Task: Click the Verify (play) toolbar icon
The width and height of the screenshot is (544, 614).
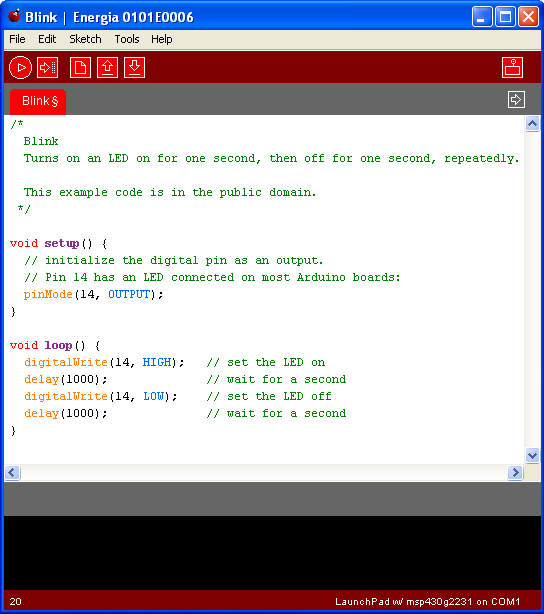Action: 20,67
